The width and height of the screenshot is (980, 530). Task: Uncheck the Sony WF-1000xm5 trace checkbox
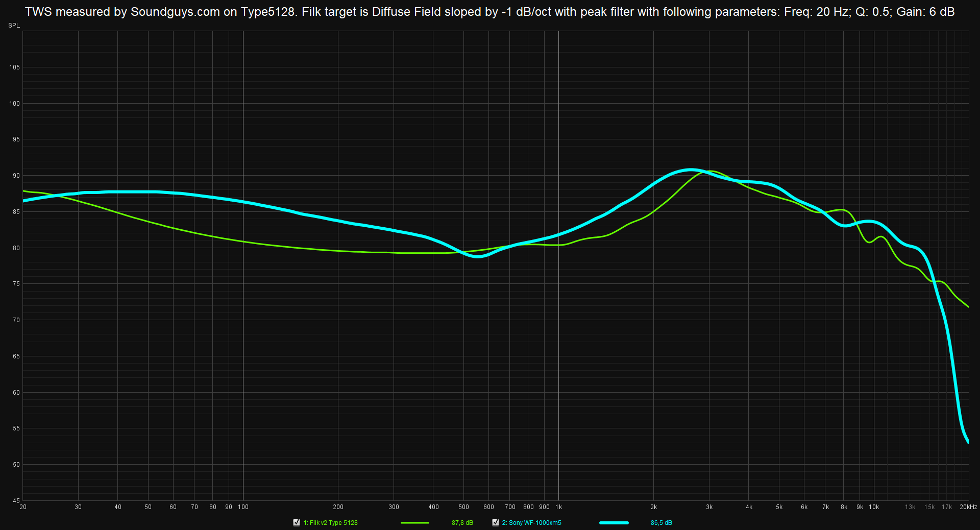tap(495, 522)
